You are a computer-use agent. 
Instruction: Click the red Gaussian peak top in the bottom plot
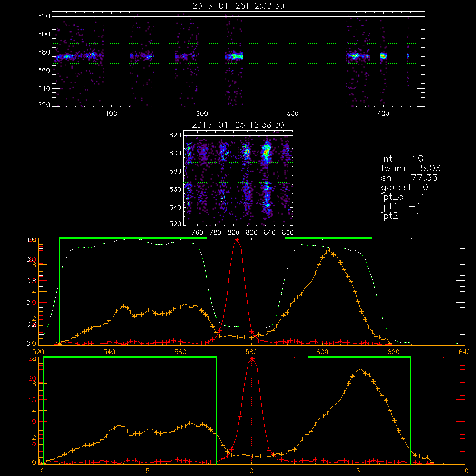coord(252,359)
